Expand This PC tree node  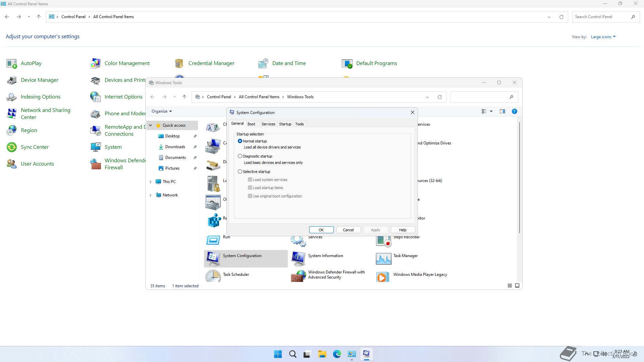[150, 182]
